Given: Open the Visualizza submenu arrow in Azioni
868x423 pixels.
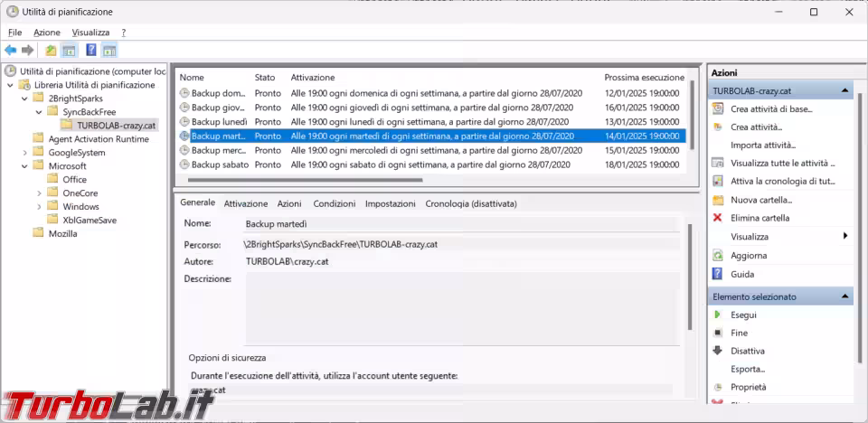Looking at the screenshot, I should (x=845, y=236).
